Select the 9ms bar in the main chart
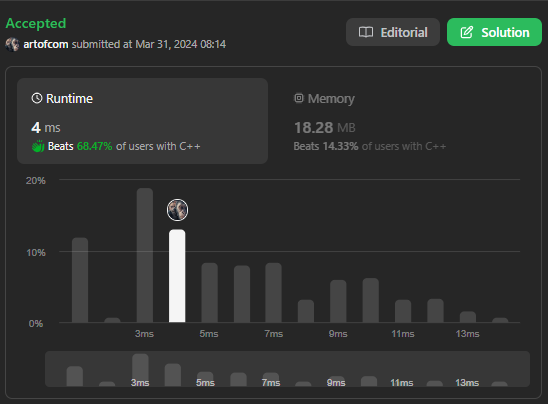 coord(338,301)
